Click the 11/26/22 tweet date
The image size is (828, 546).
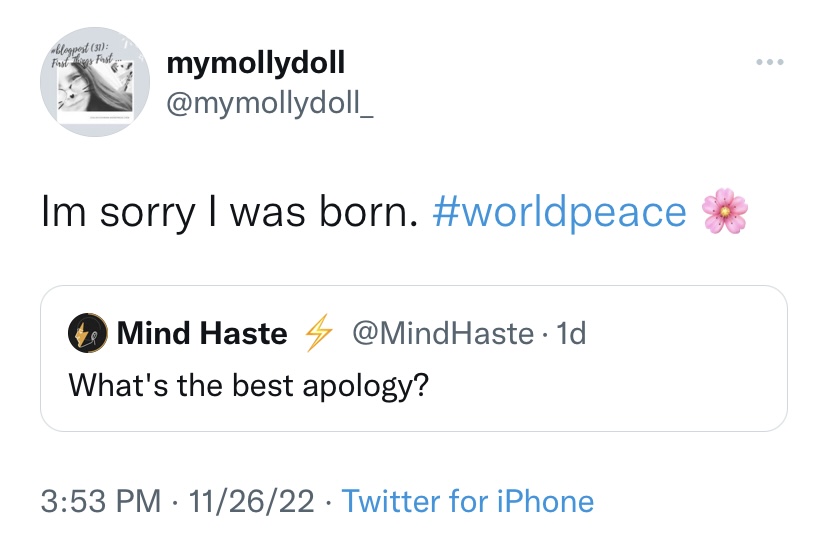(245, 501)
